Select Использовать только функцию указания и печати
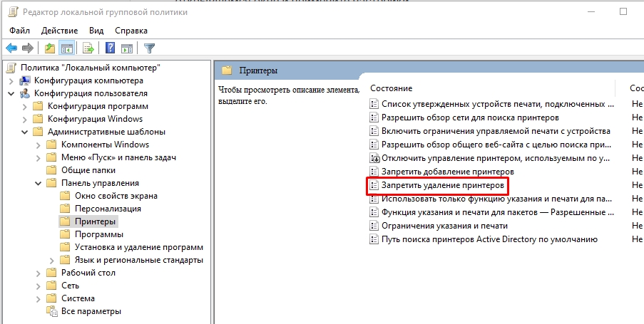This screenshot has height=324, width=644. [497, 199]
